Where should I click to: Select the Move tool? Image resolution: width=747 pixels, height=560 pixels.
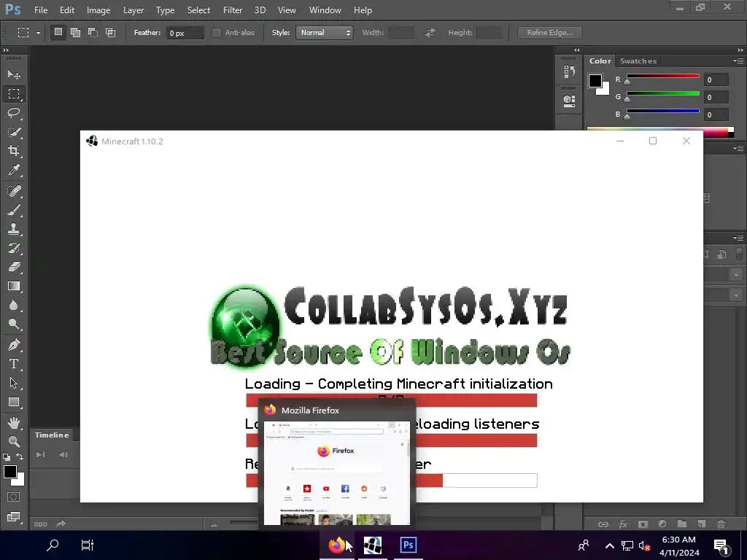[14, 75]
